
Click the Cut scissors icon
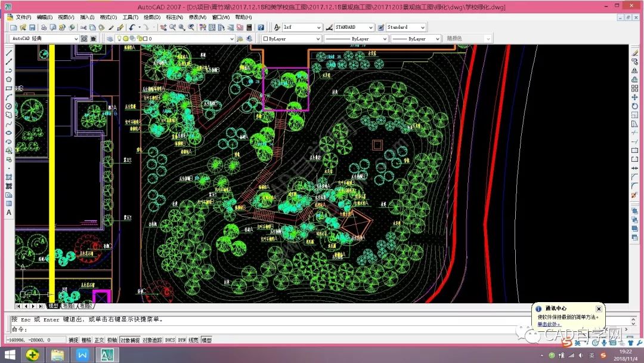pyautogui.click(x=83, y=27)
